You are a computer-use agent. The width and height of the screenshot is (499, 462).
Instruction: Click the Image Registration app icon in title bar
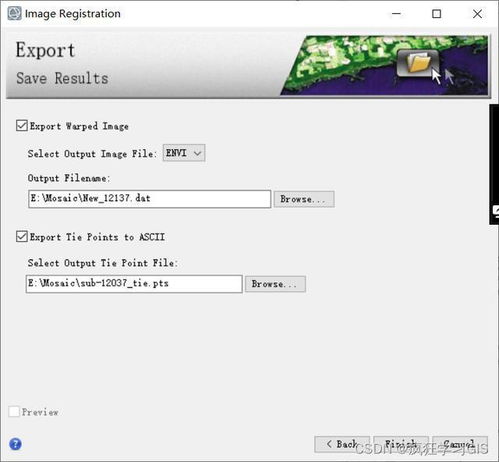[14, 13]
